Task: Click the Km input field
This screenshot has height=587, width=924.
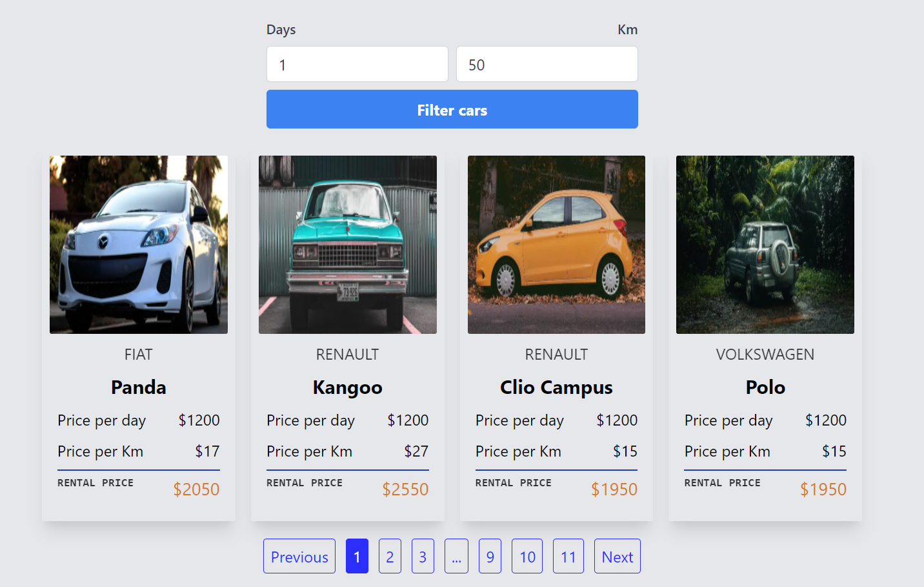Action: pos(547,63)
